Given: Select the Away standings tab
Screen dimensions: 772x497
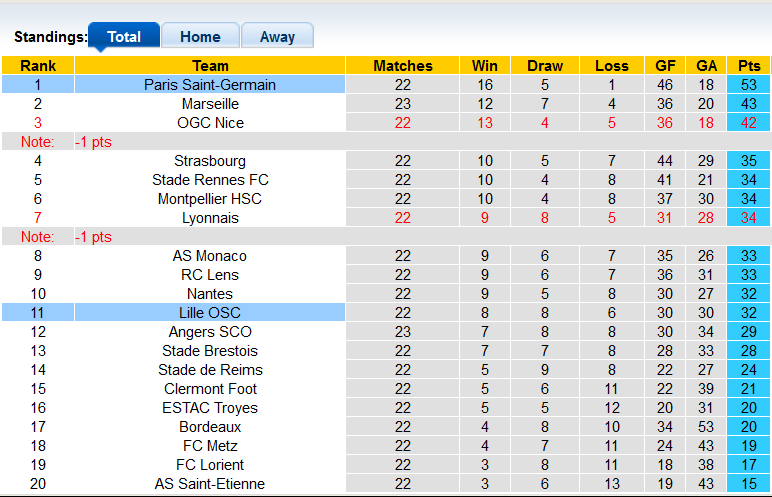Looking at the screenshot, I should (x=277, y=37).
